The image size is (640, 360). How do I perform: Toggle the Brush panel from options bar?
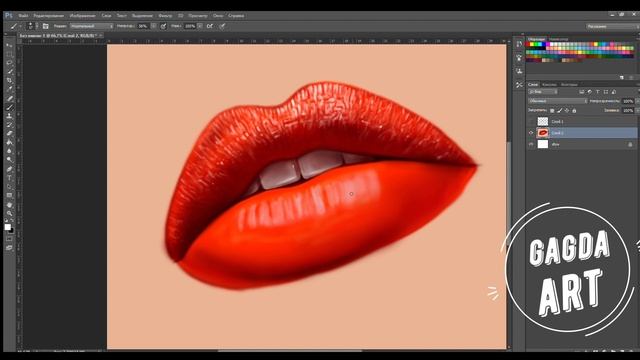[46, 26]
